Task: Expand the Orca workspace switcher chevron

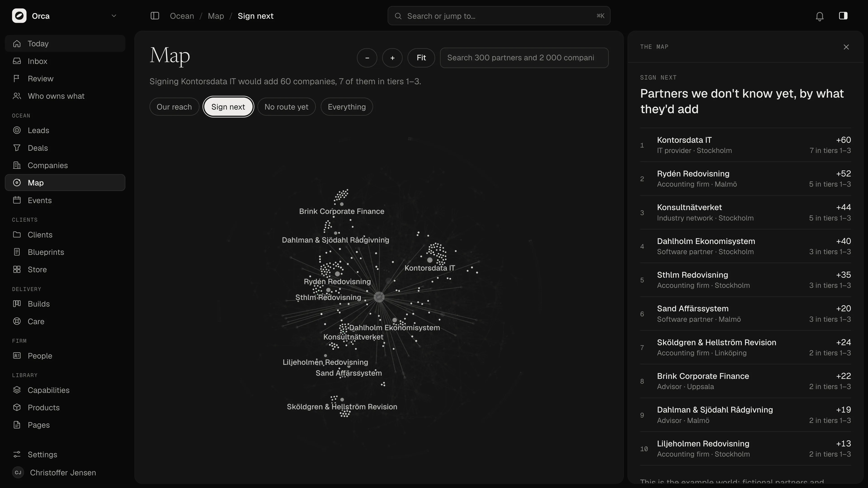Action: pos(114,16)
